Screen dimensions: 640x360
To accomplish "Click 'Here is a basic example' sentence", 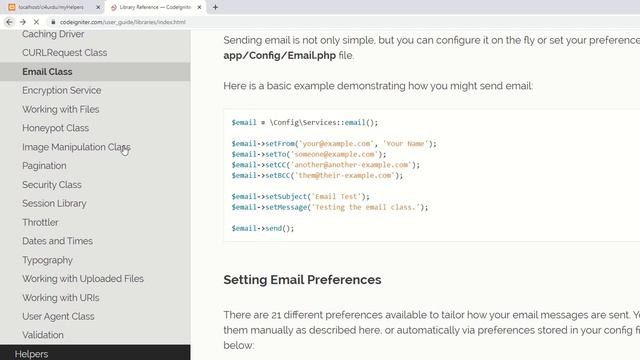I will (x=378, y=86).
